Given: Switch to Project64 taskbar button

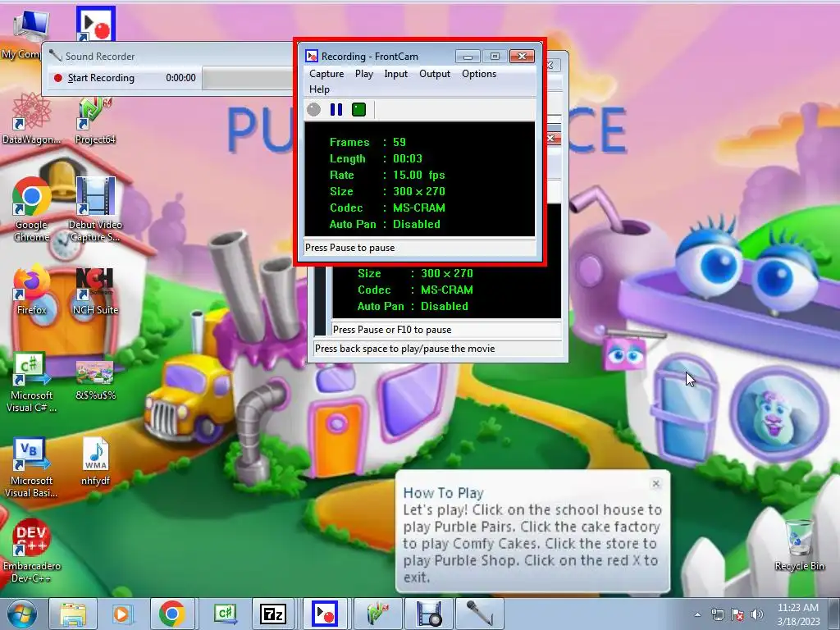Looking at the screenshot, I should (377, 614).
